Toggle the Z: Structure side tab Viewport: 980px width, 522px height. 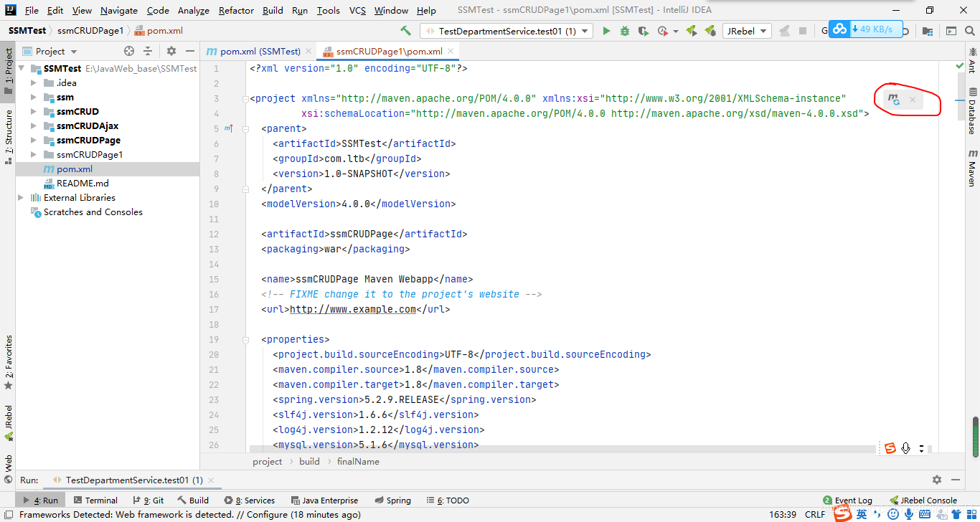8,136
